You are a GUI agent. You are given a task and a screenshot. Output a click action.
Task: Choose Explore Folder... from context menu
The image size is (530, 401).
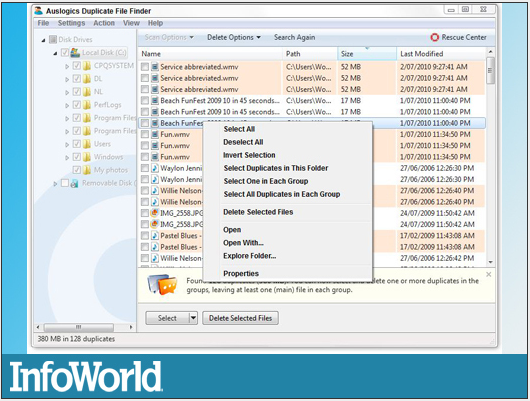(249, 256)
